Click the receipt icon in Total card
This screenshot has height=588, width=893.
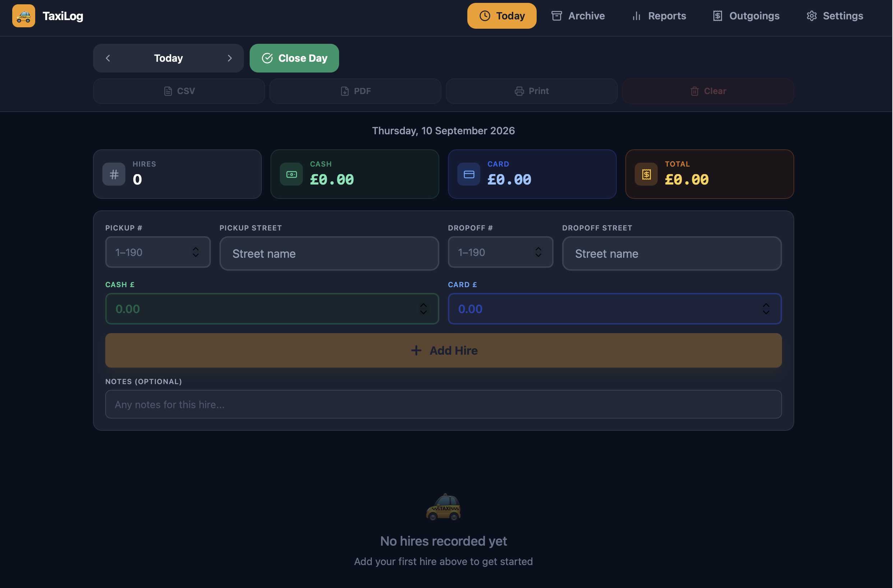(x=647, y=174)
